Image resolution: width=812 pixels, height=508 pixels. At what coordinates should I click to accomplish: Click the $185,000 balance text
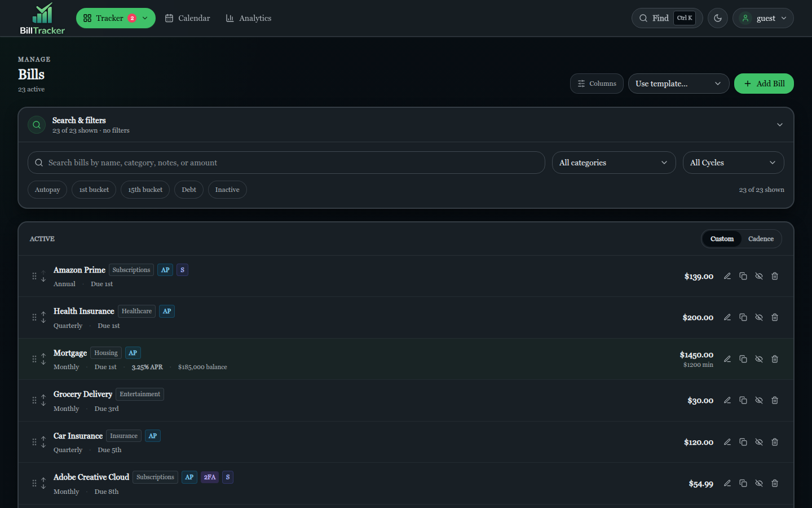(x=202, y=367)
